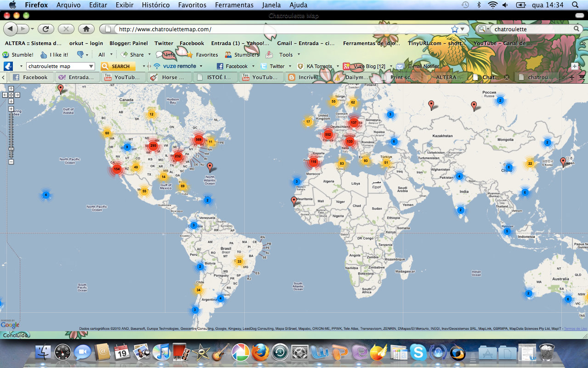Screen dimensions: 588x368
Task: Open the home page via house icon
Action: (86, 29)
